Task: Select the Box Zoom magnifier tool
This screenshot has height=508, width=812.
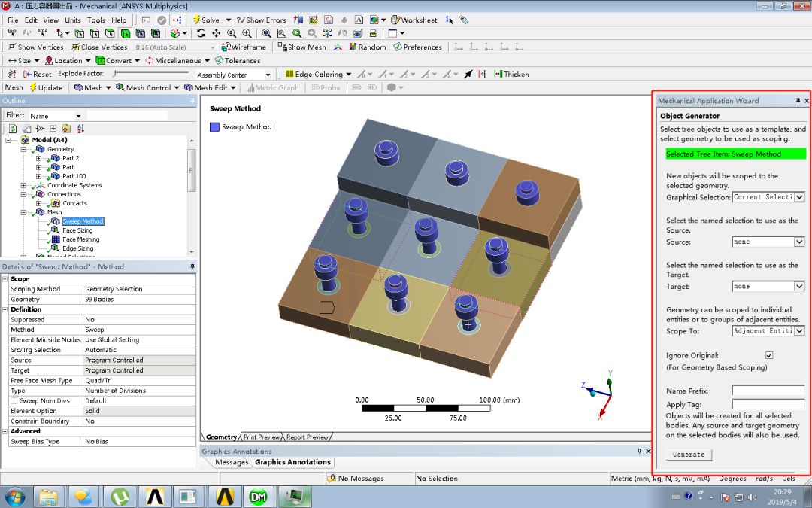Action: click(282, 33)
